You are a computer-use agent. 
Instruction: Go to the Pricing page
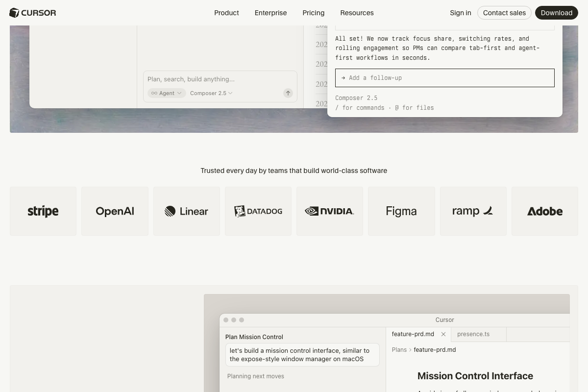click(x=313, y=13)
